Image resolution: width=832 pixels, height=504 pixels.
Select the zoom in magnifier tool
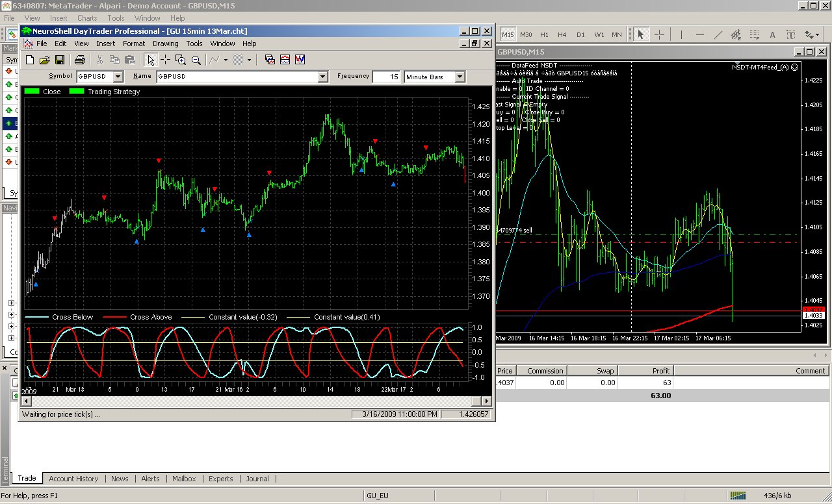181,60
